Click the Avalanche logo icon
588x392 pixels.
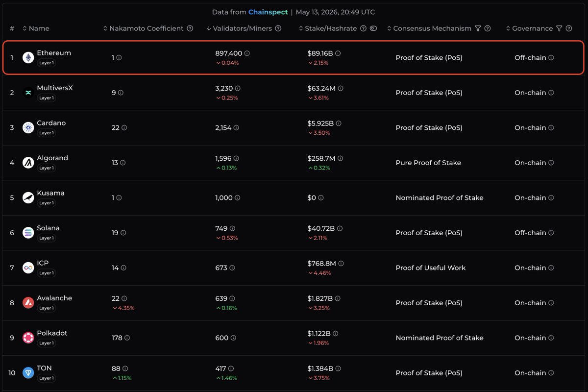tap(28, 303)
